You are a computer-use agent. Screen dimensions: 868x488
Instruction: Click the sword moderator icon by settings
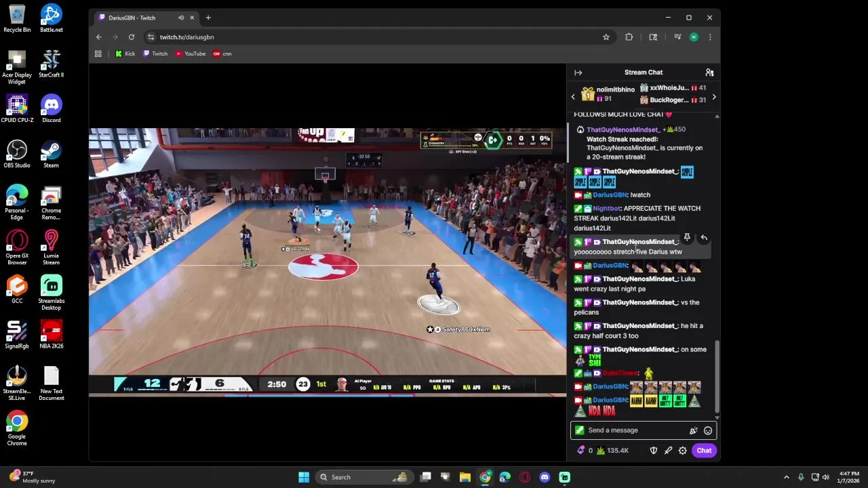[668, 451]
